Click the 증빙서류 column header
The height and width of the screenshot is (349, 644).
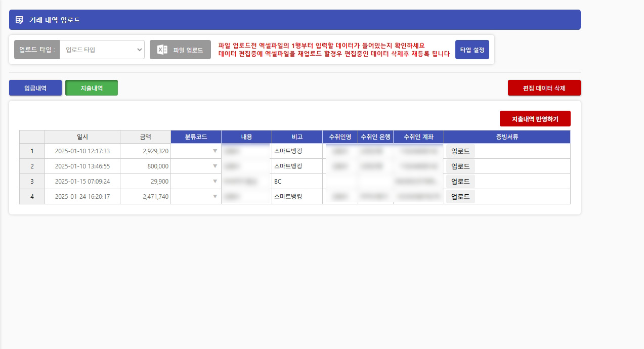[x=506, y=137]
